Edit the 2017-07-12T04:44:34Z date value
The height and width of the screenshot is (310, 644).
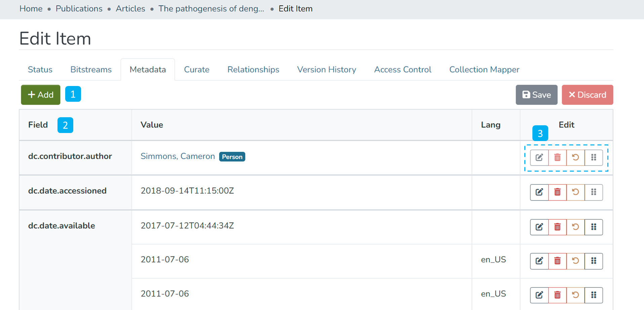pyautogui.click(x=539, y=227)
